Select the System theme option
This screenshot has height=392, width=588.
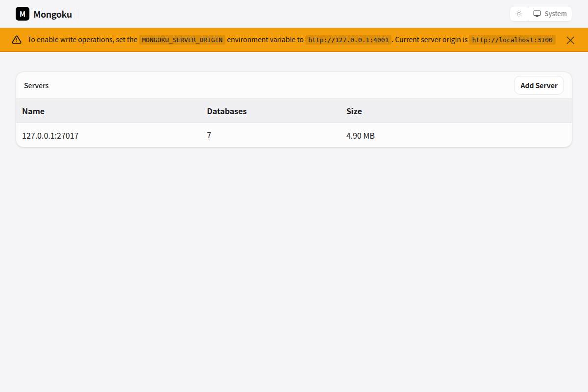(550, 14)
